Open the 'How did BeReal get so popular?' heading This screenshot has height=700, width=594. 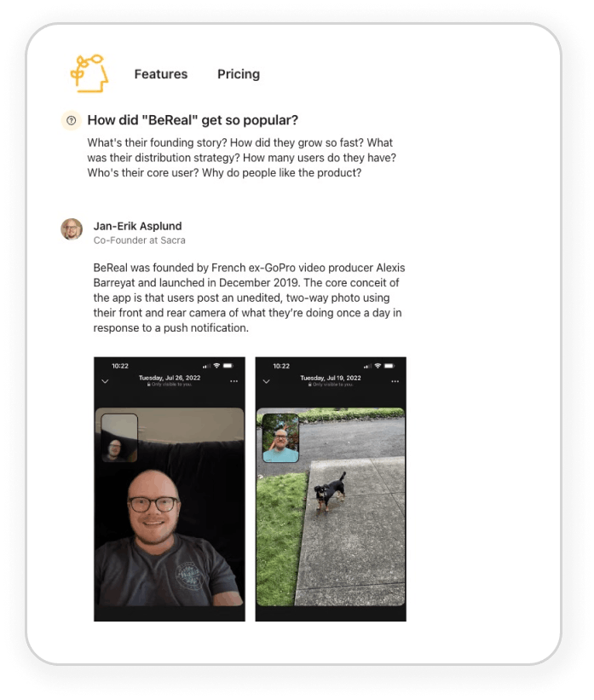[193, 120]
